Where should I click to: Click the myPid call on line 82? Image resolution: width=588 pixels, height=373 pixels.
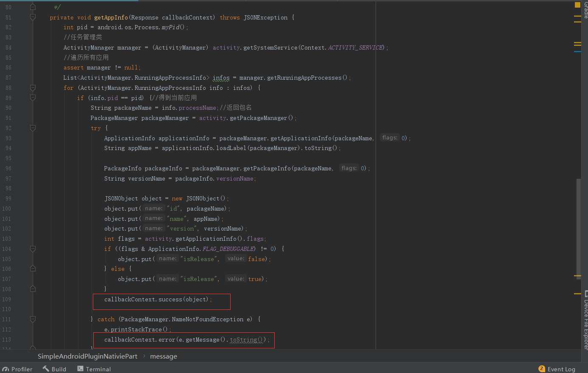(170, 27)
